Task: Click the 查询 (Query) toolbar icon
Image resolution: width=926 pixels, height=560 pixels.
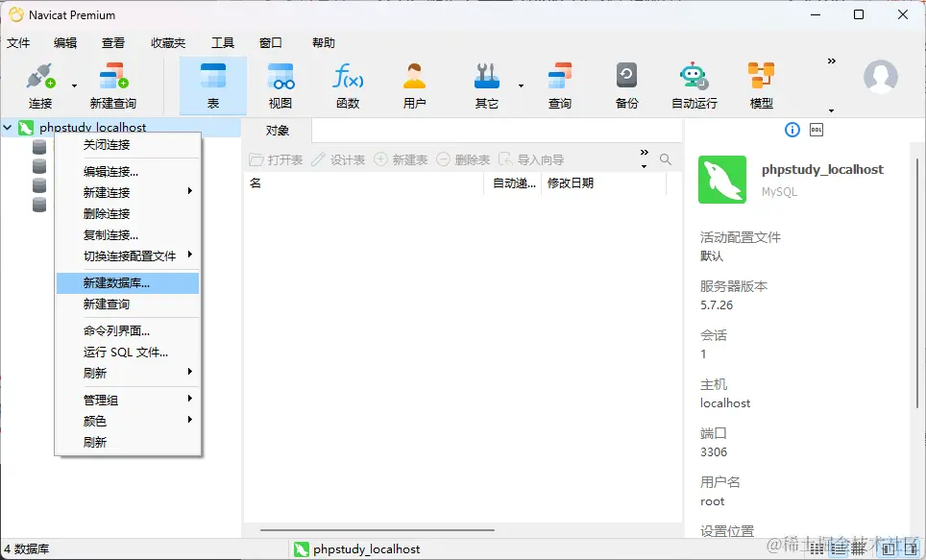Action: pyautogui.click(x=559, y=85)
